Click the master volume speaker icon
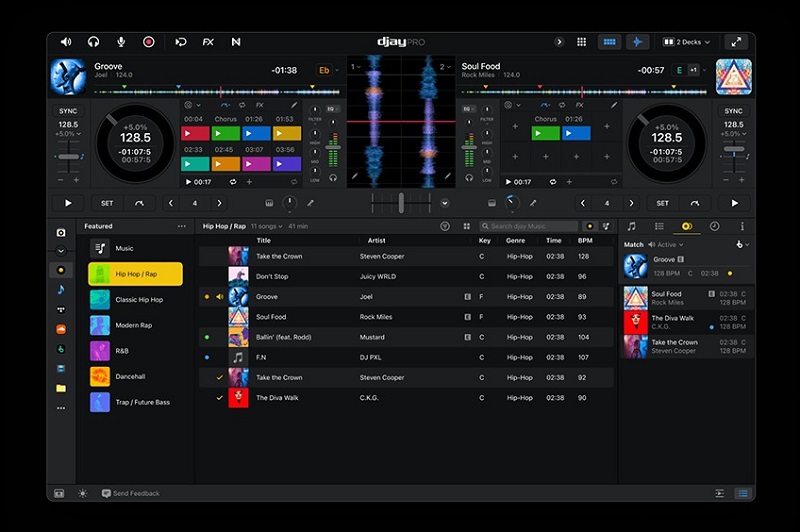The image size is (800, 532). (x=66, y=42)
